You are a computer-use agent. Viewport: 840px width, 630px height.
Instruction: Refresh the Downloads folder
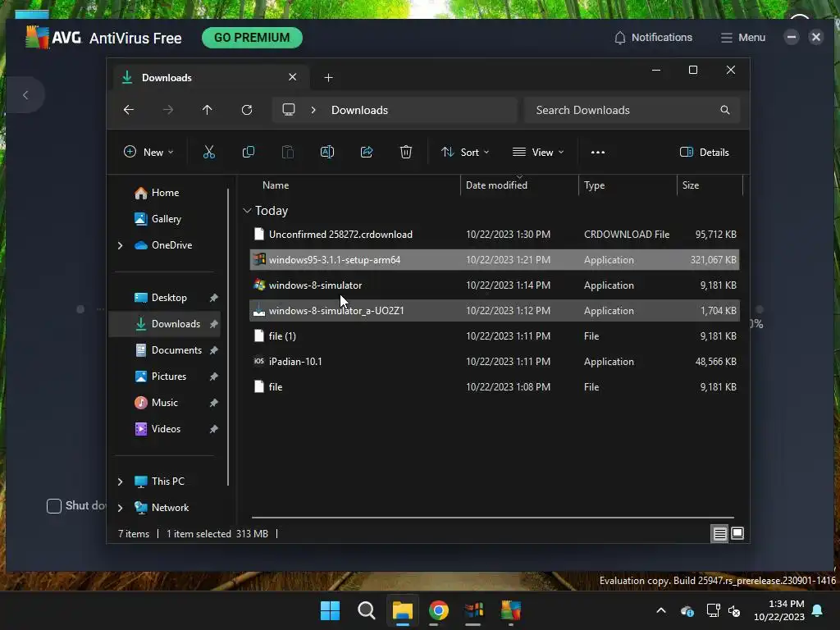(247, 110)
